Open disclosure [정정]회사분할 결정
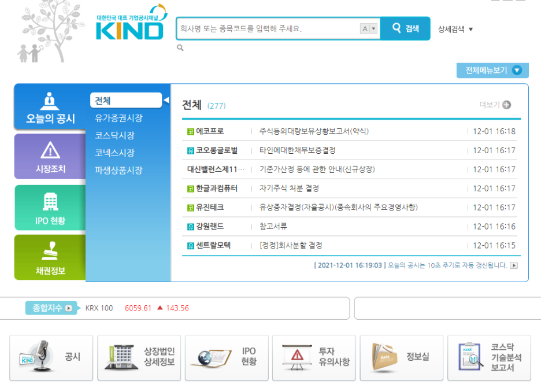This screenshot has height=392, width=541. pos(291,245)
